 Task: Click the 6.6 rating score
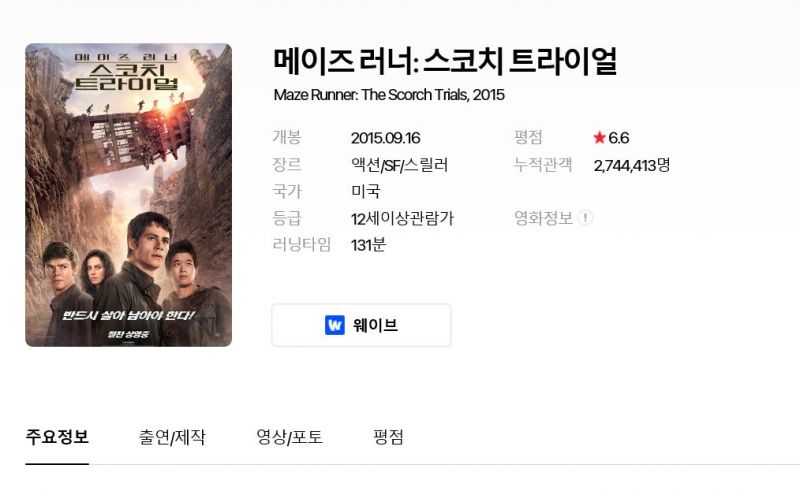[618, 138]
